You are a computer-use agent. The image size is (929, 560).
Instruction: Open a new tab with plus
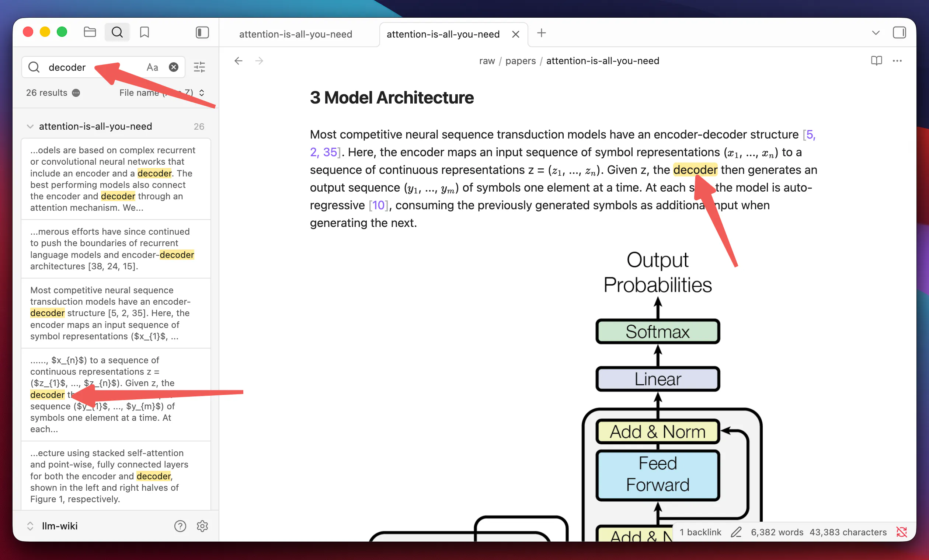(x=542, y=33)
